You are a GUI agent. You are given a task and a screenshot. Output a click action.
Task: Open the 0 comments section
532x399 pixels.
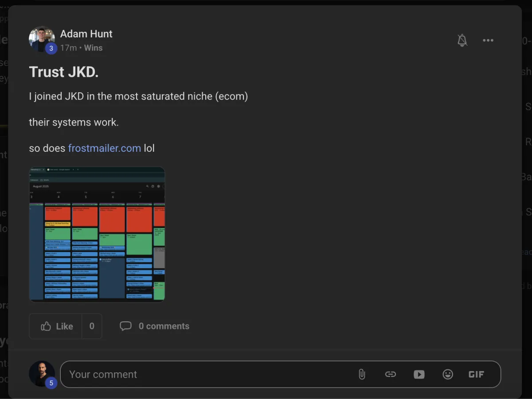pos(154,326)
